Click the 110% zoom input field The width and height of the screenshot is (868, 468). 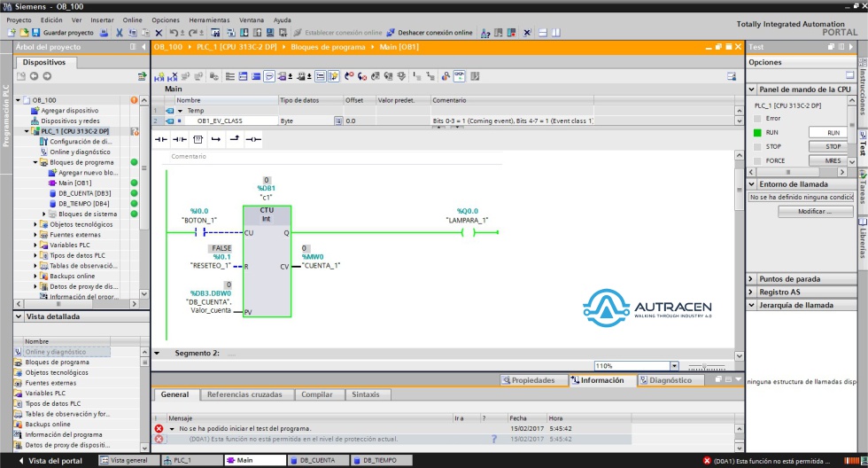(632, 366)
